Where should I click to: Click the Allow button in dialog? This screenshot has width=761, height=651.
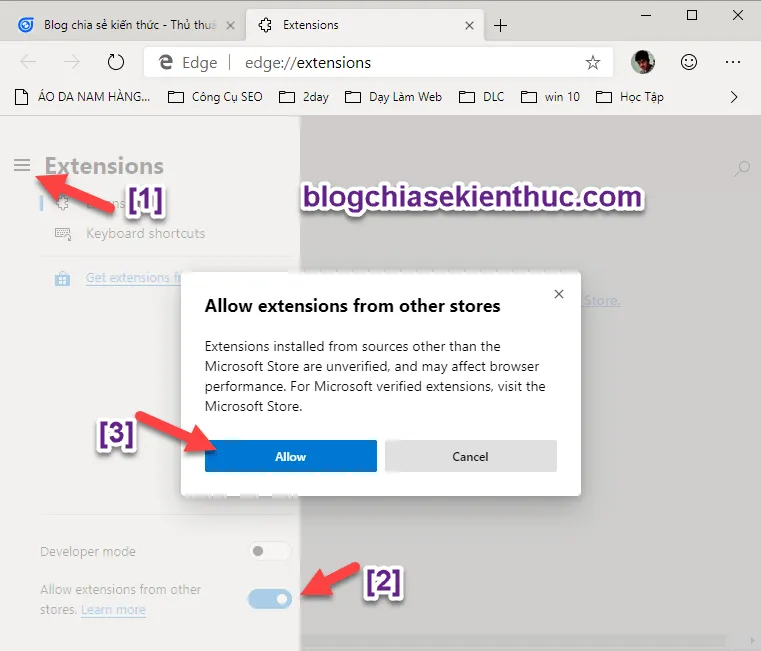(290, 456)
